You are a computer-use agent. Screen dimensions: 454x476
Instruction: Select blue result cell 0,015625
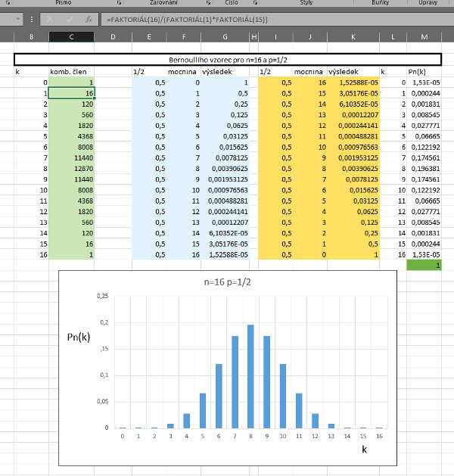click(225, 148)
